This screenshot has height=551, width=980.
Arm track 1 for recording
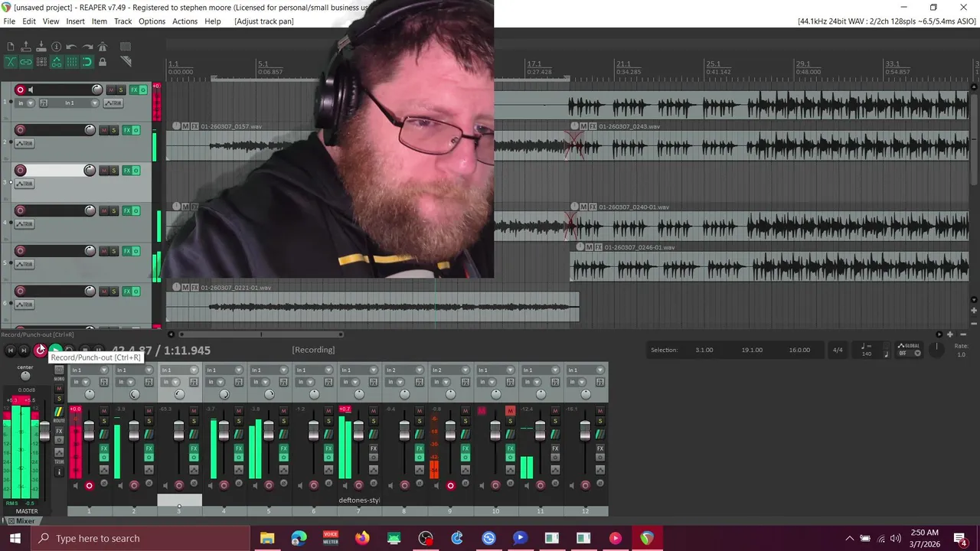(20, 90)
